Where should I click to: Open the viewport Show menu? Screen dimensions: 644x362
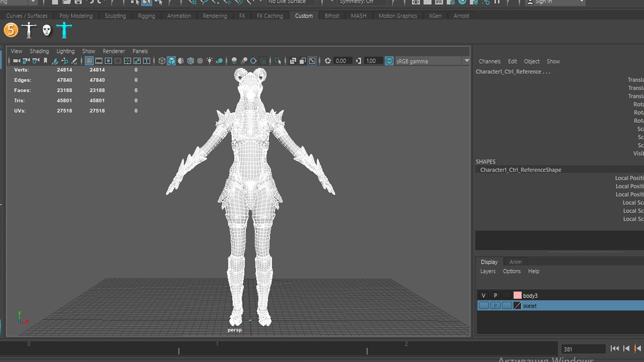[x=89, y=51]
